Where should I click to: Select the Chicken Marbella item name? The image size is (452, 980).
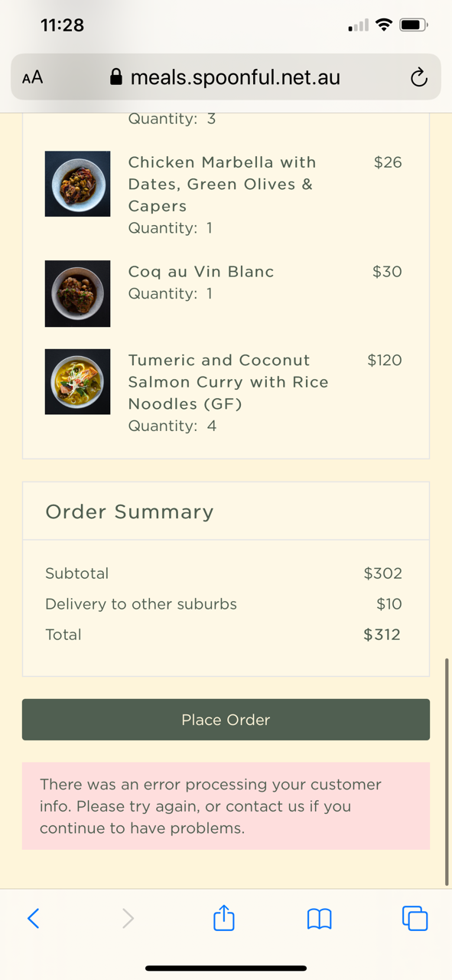pyautogui.click(x=222, y=184)
